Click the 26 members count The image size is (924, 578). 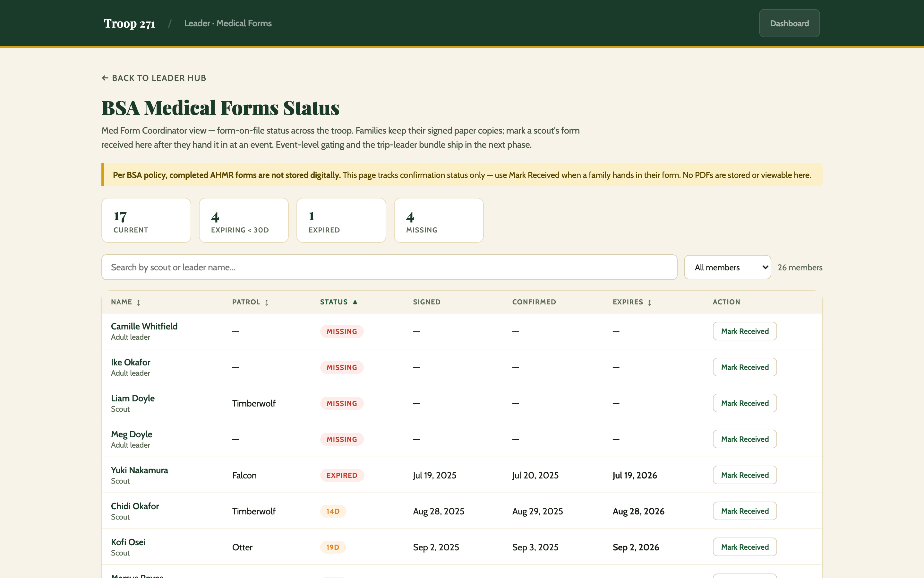[x=800, y=267]
